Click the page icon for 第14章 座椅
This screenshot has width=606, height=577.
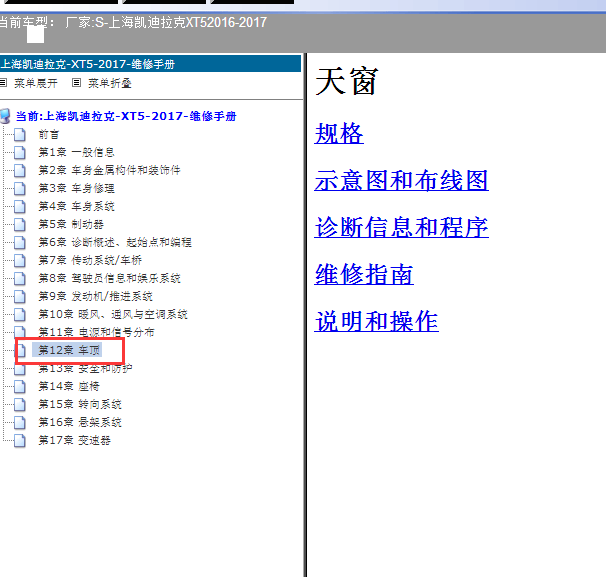pos(20,386)
